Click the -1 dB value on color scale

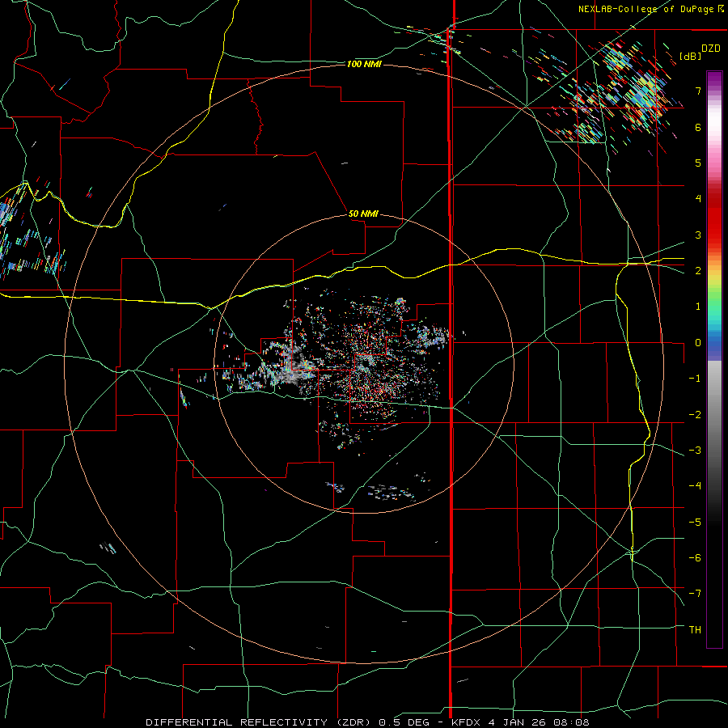[x=695, y=379]
